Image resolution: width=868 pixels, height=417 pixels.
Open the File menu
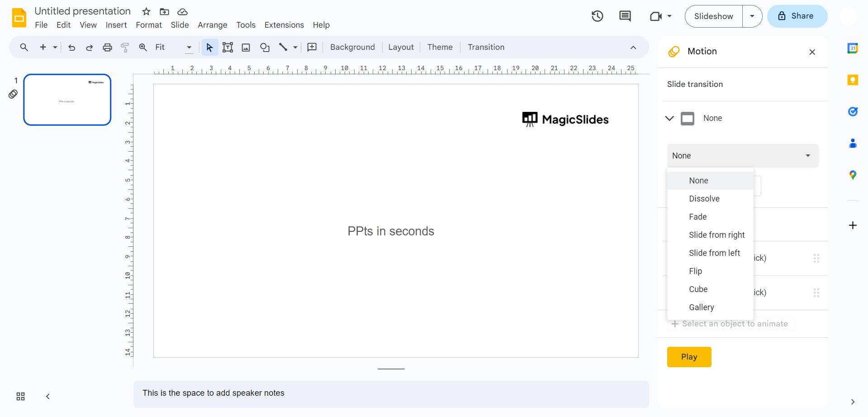click(41, 25)
